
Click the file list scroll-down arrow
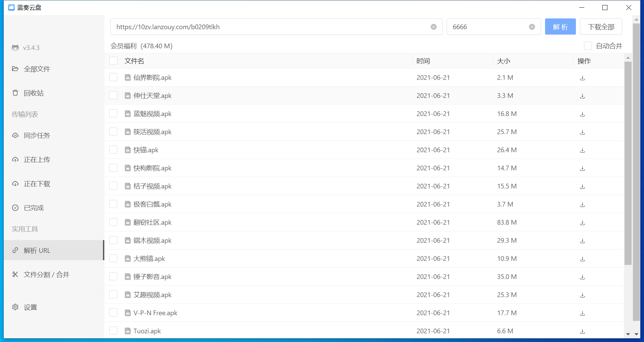tap(628, 334)
